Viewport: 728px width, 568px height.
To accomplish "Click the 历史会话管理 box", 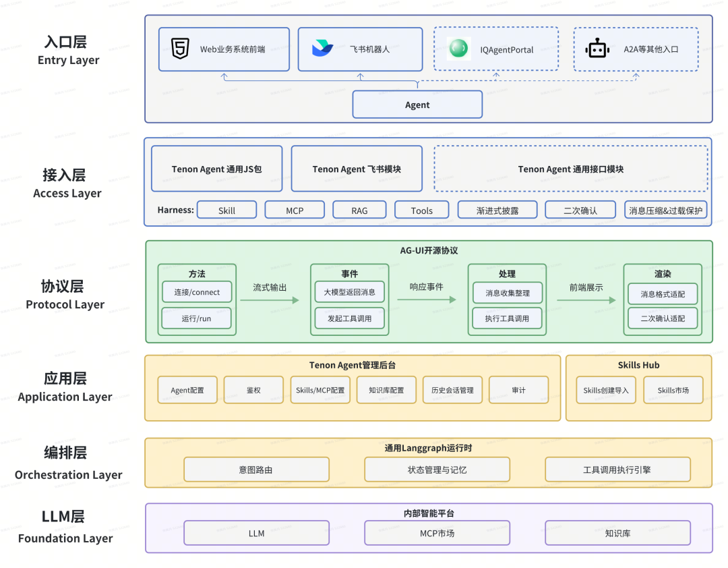I will (x=453, y=390).
